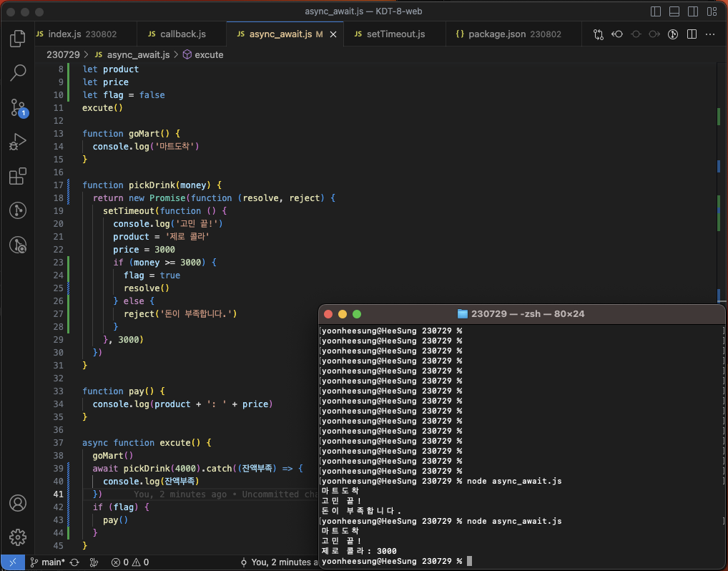Image resolution: width=728 pixels, height=571 pixels.
Task: Click the 'let flag = false' code line
Action: [124, 94]
